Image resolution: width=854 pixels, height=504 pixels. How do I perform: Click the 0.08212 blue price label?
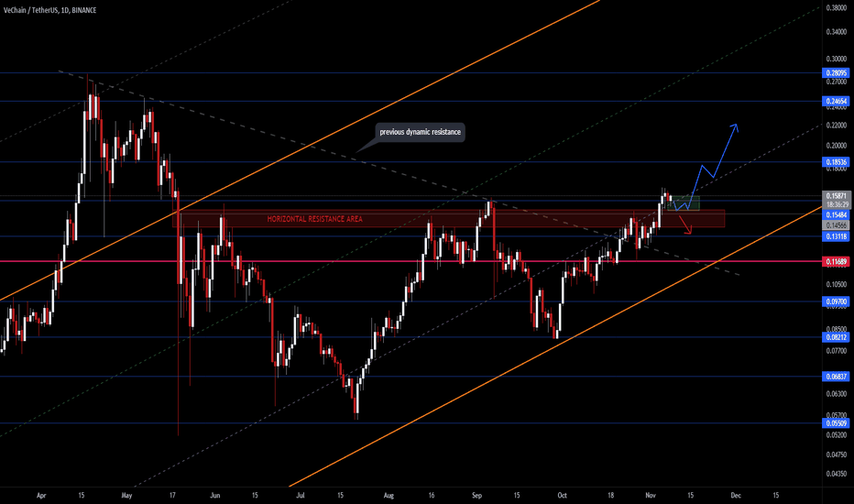tap(836, 337)
